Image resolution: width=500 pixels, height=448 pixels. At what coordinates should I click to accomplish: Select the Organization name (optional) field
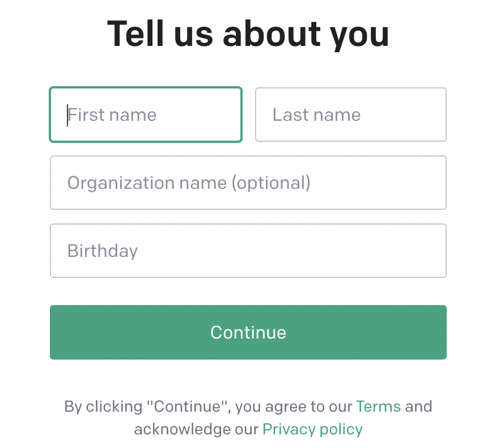pyautogui.click(x=248, y=183)
